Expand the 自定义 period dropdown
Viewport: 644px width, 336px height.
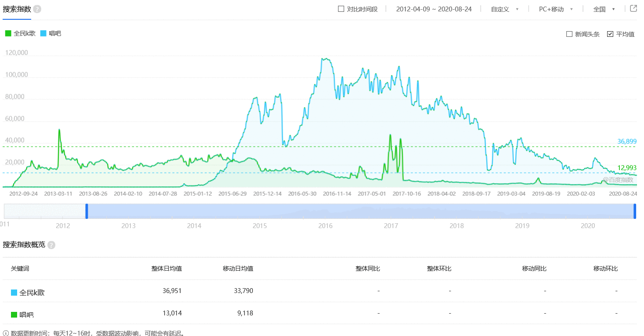(x=505, y=9)
